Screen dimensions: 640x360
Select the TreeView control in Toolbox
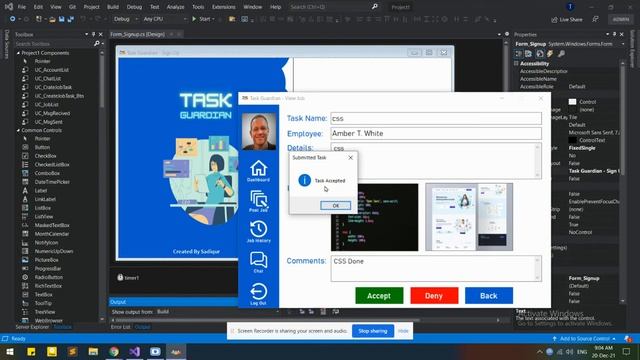point(44,312)
